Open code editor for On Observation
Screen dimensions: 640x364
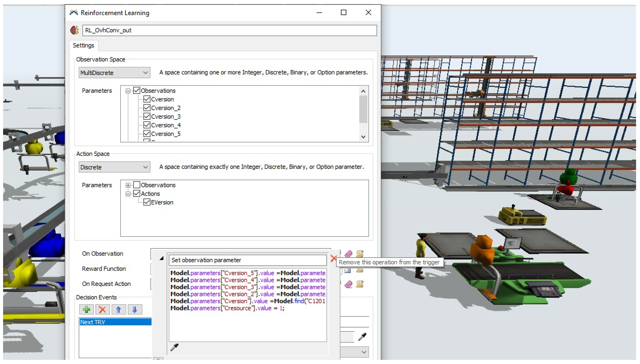[x=360, y=254]
